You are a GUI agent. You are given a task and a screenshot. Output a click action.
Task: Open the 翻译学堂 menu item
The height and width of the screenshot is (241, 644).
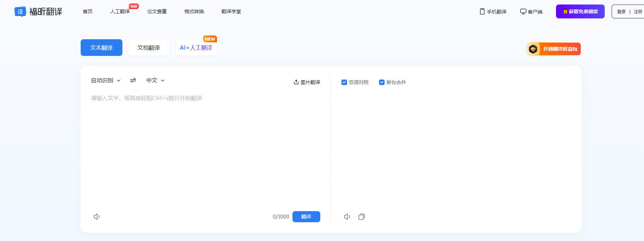click(x=231, y=11)
